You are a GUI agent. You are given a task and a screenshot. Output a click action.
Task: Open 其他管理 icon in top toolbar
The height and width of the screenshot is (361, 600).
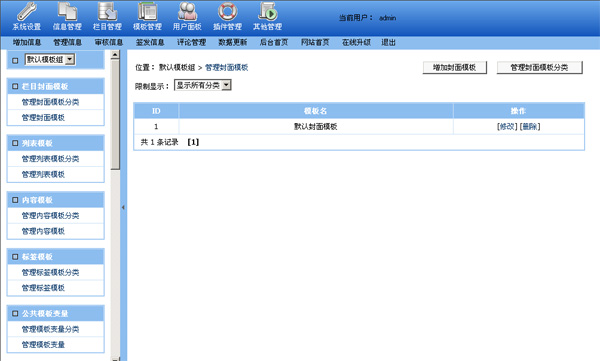[x=267, y=11]
